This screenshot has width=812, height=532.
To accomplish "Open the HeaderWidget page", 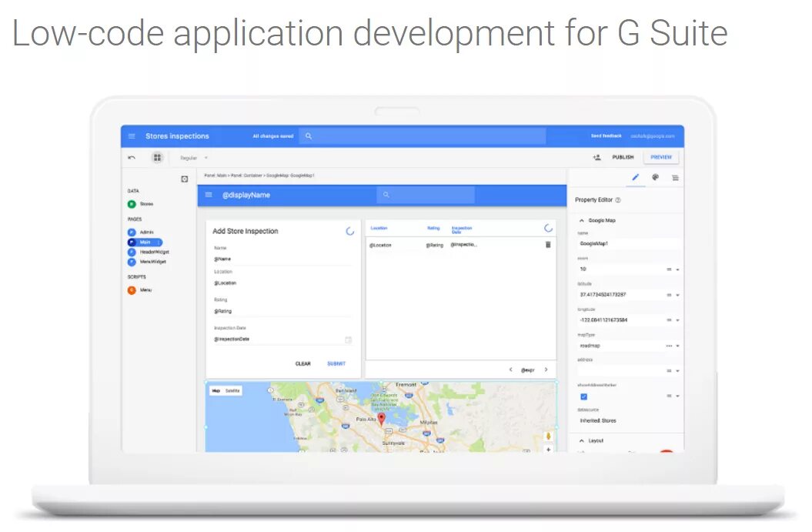I will [x=149, y=252].
